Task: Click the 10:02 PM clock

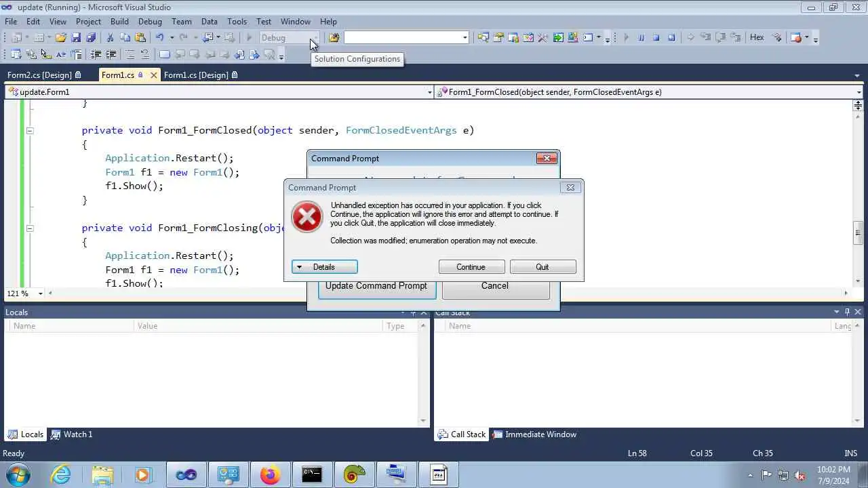Action: click(833, 469)
